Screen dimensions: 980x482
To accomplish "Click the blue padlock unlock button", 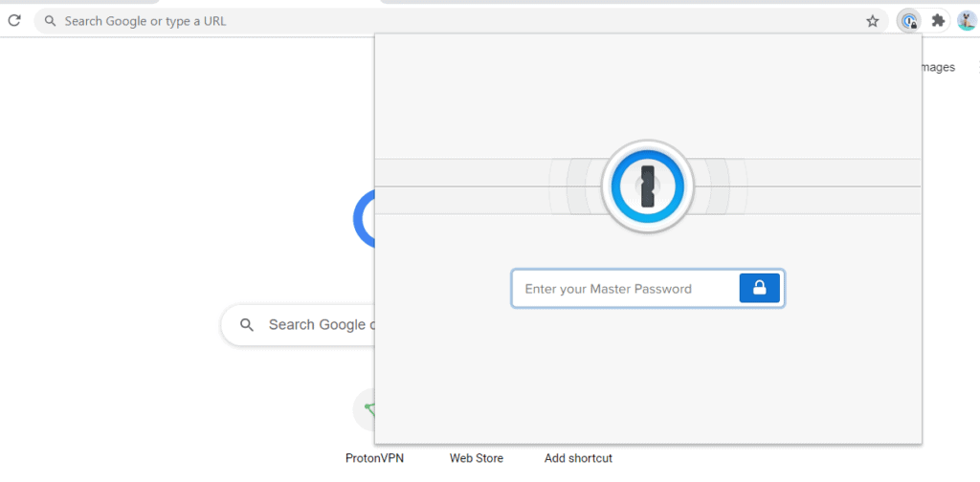I will (760, 288).
